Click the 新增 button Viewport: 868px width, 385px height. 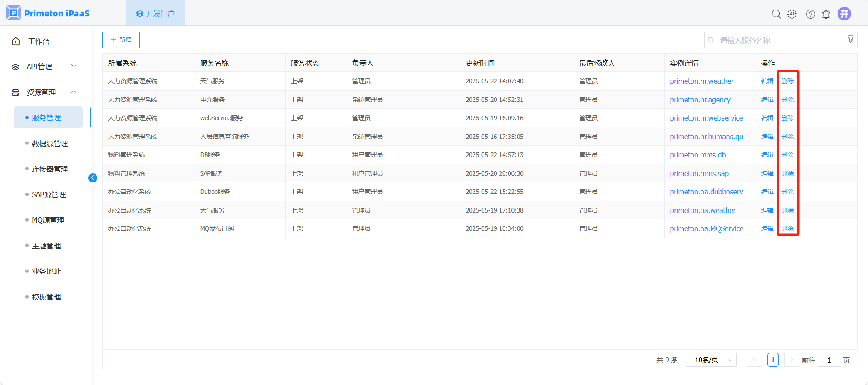click(x=121, y=40)
